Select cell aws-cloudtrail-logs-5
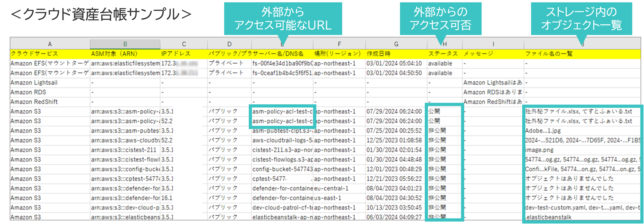 [x=282, y=141]
